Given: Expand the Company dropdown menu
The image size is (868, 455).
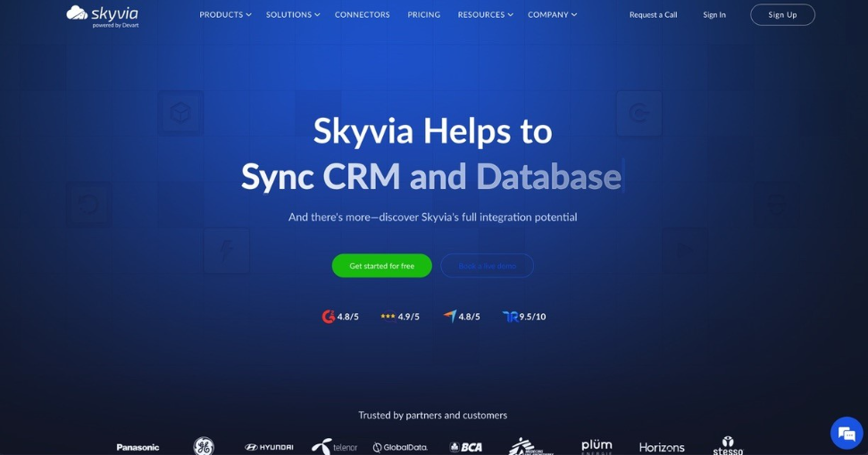Looking at the screenshot, I should pos(552,15).
